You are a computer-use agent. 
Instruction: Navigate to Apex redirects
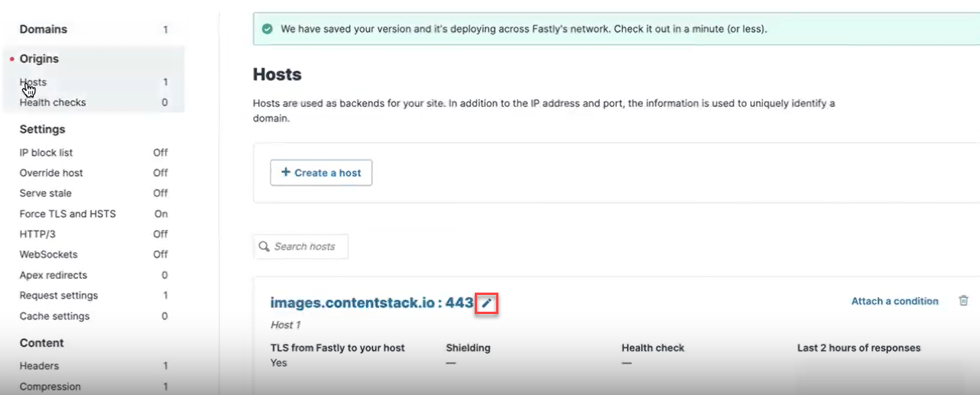click(54, 275)
